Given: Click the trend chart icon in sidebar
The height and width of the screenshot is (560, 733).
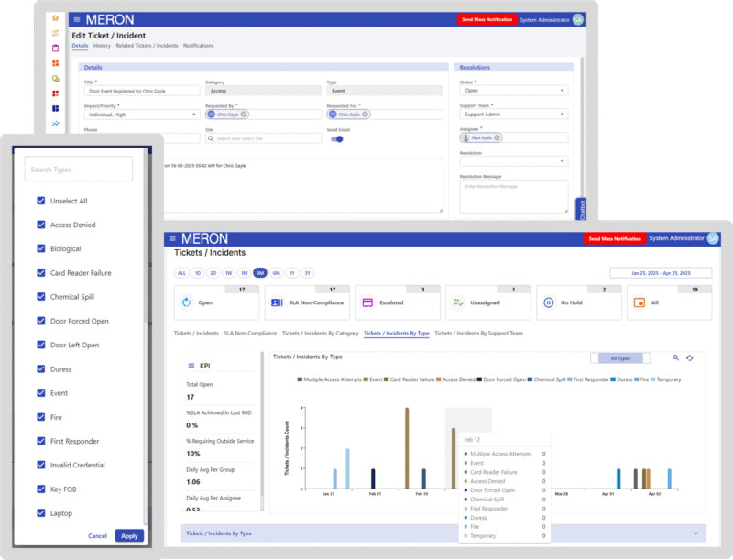Looking at the screenshot, I should point(56,124).
